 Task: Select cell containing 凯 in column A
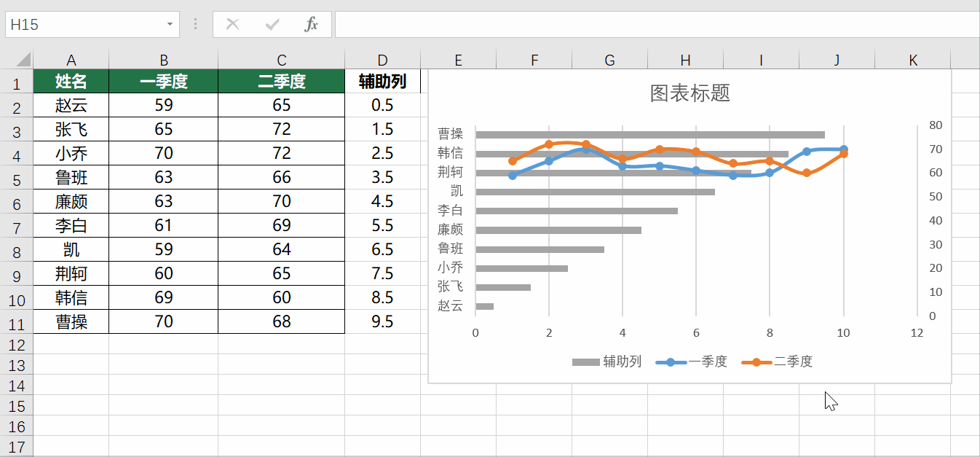71,249
